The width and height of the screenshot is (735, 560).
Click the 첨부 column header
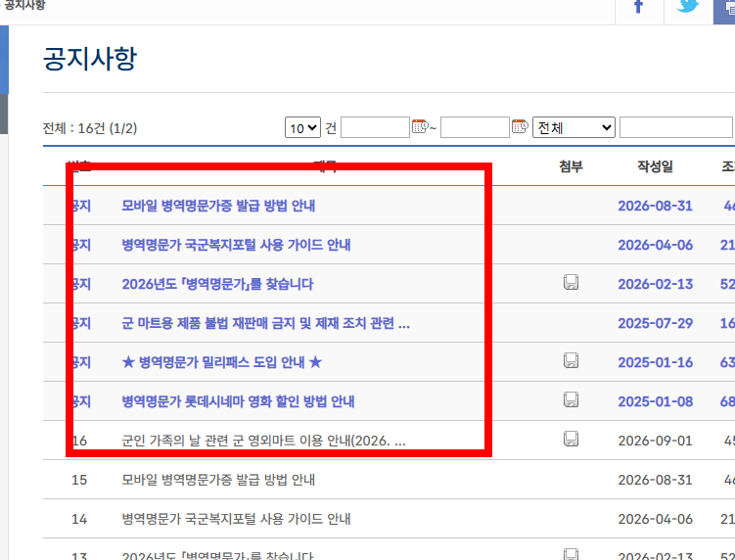(x=571, y=166)
